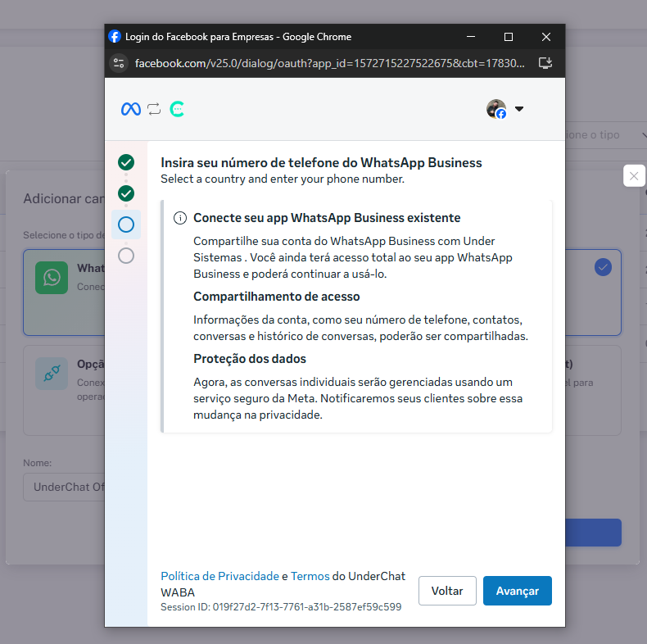The image size is (647, 644).
Task: Click the Facebook profile avatar picture
Action: tap(496, 109)
